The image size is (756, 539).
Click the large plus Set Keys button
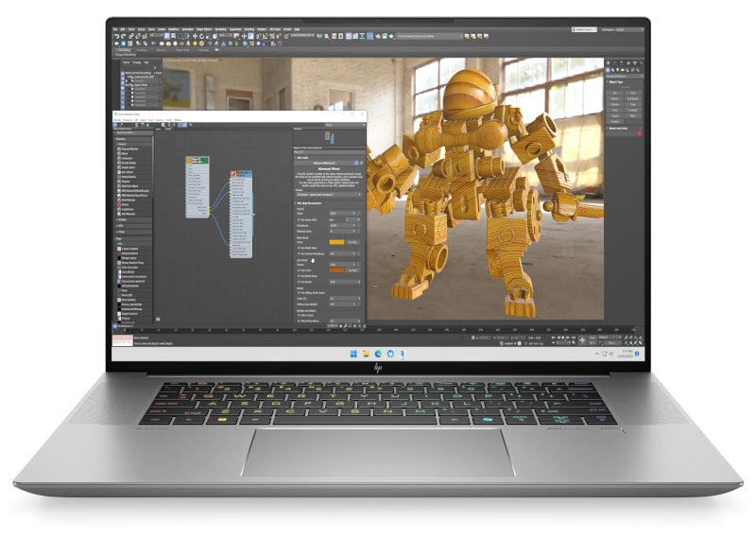click(x=582, y=340)
